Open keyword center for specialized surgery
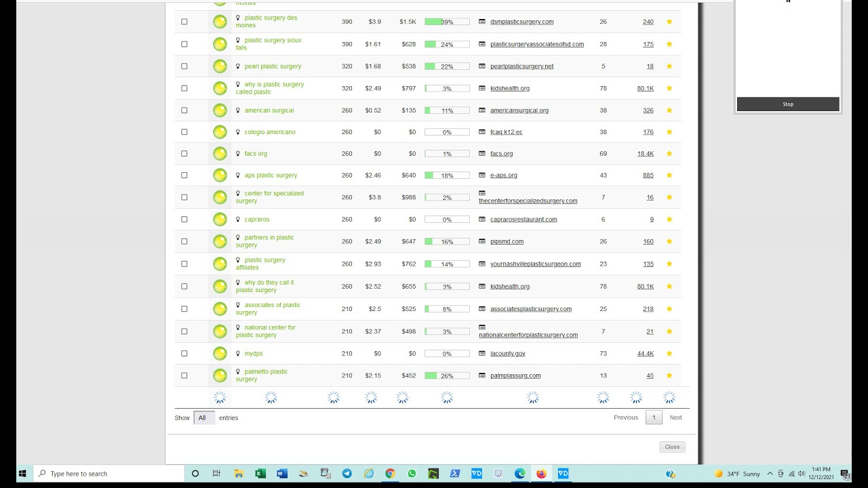Image resolution: width=868 pixels, height=488 pixels. tap(270, 197)
